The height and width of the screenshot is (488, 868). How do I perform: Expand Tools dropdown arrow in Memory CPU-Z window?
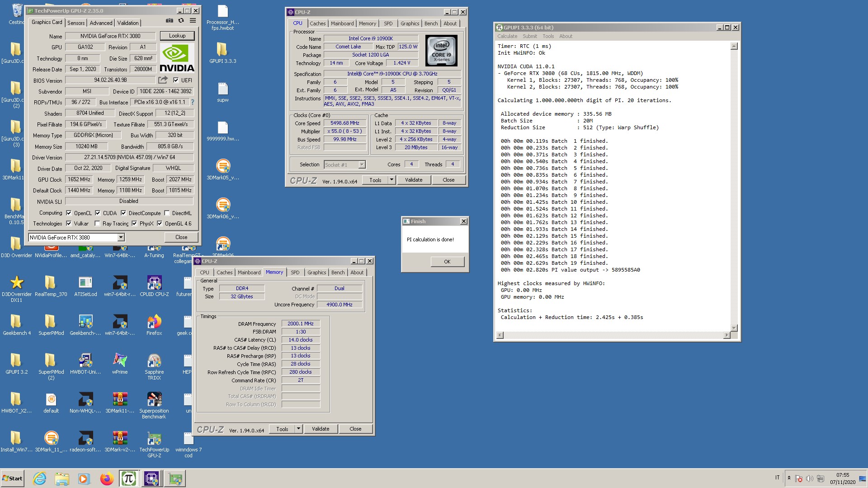[298, 429]
